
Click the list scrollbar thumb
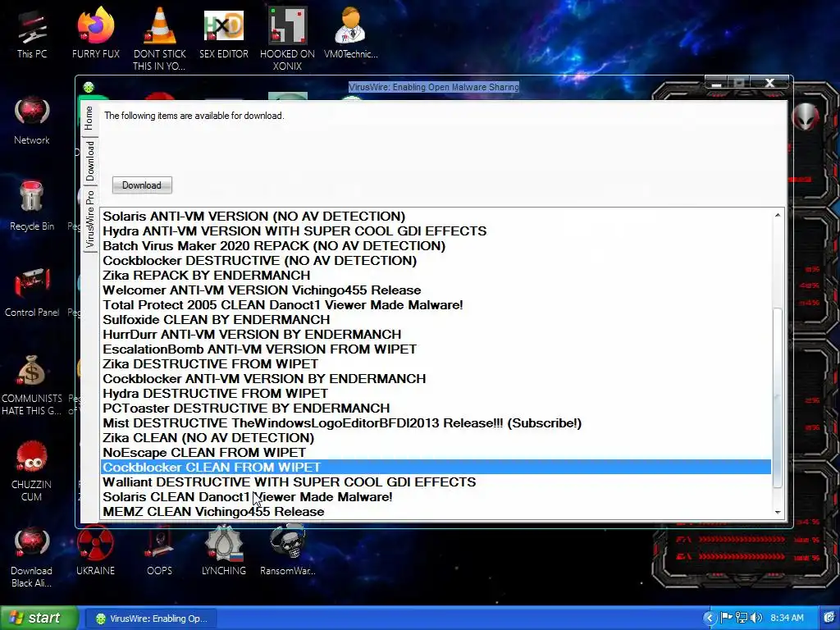click(x=778, y=398)
